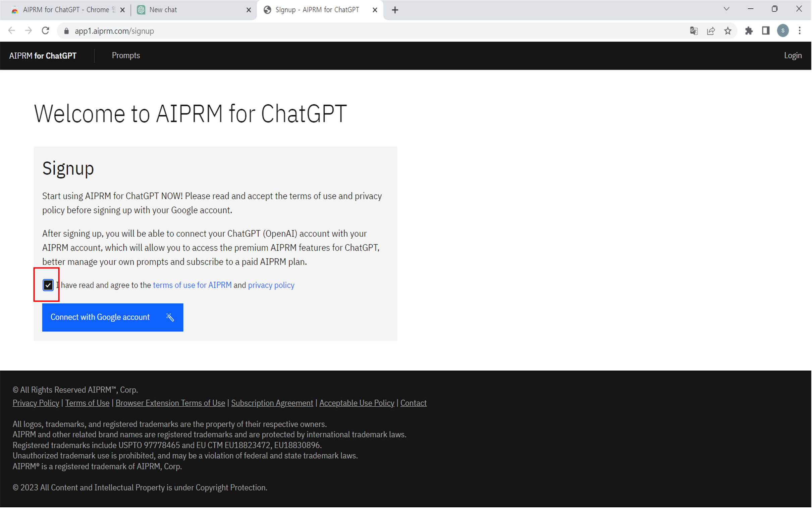Image resolution: width=812 pixels, height=508 pixels.
Task: Click the Login link in header
Action: (x=793, y=55)
